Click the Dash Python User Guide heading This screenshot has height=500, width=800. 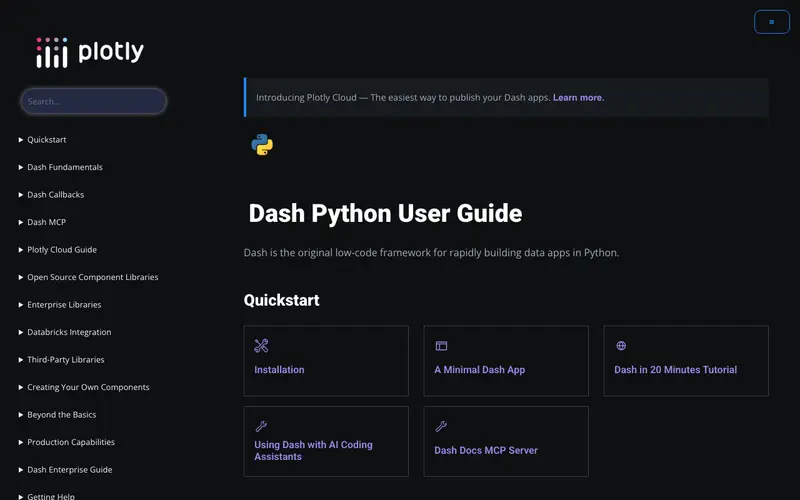[385, 213]
